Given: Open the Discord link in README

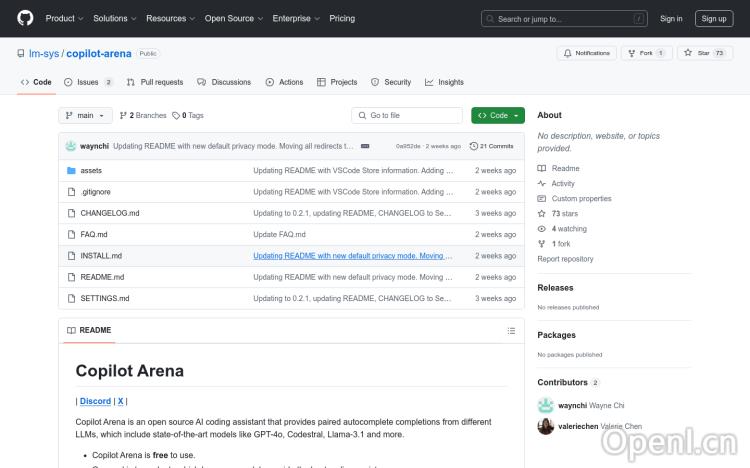Looking at the screenshot, I should click(95, 401).
